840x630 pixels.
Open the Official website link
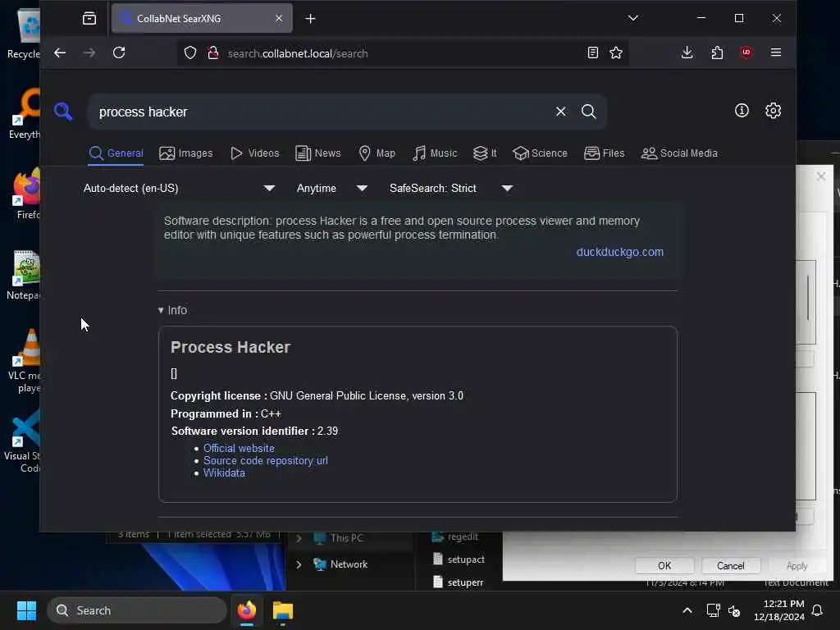point(239,449)
